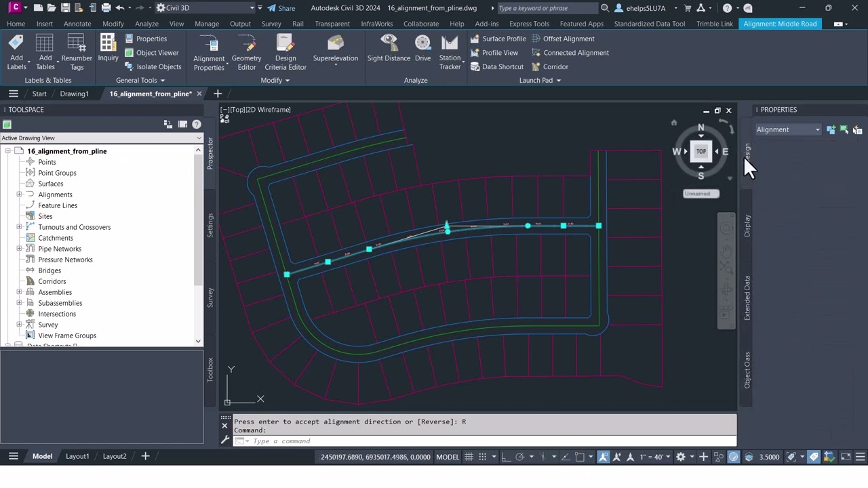Toggle snap mode dots

tap(483, 457)
